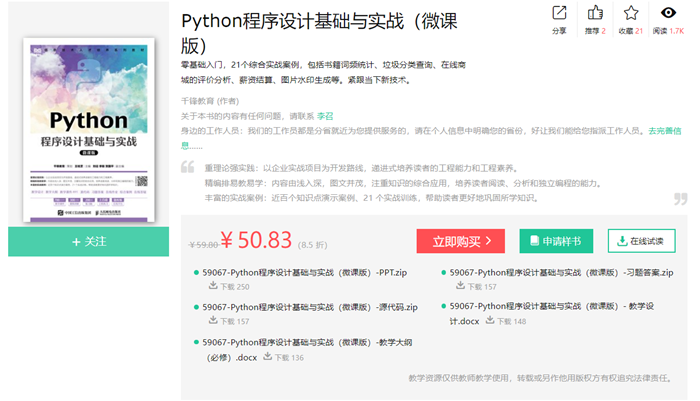Click download icon under 习题答案.zip file
Image resolution: width=700 pixels, height=401 pixels.
click(461, 286)
